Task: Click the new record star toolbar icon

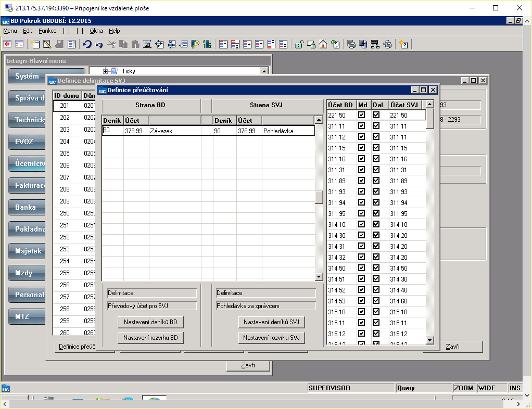Action: (35, 44)
